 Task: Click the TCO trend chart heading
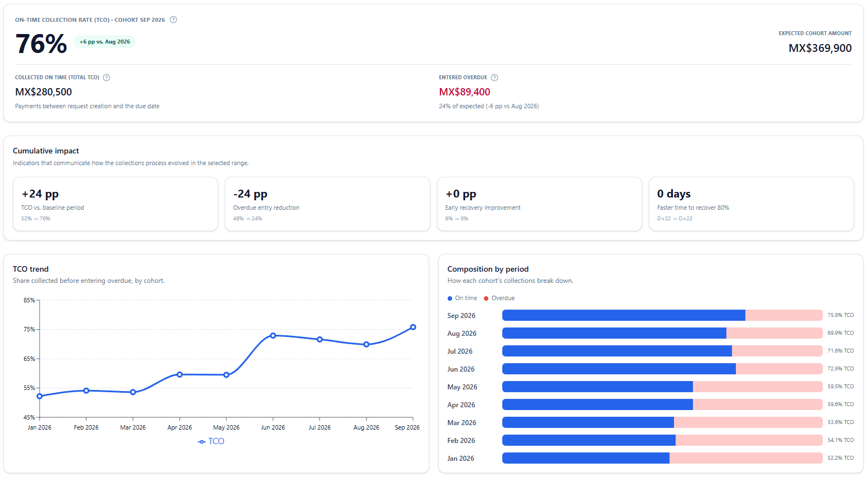[x=31, y=269]
